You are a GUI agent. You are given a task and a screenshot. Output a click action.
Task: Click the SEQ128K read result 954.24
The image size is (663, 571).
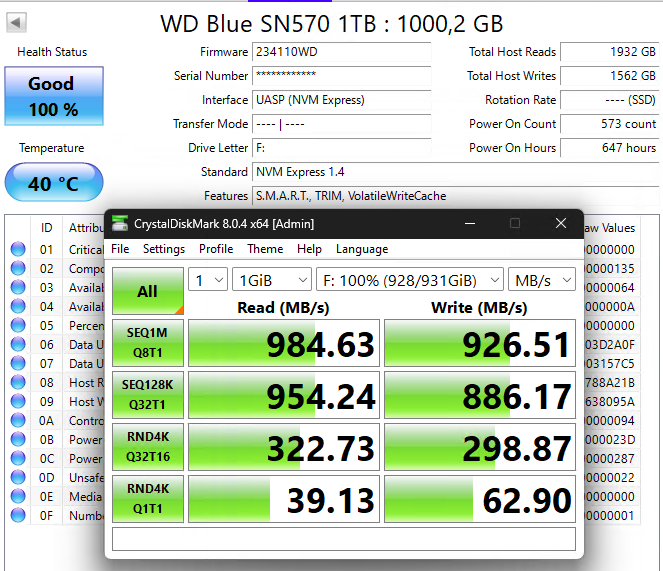284,395
